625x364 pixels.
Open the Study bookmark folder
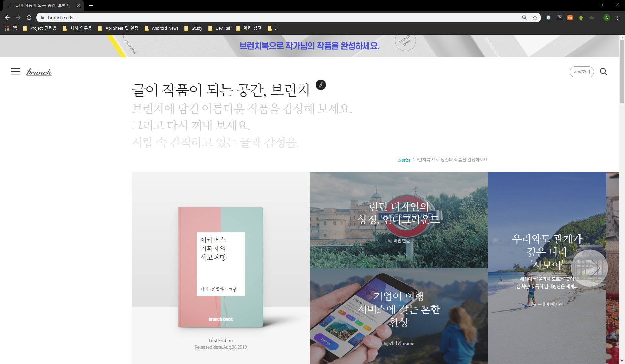coord(193,28)
